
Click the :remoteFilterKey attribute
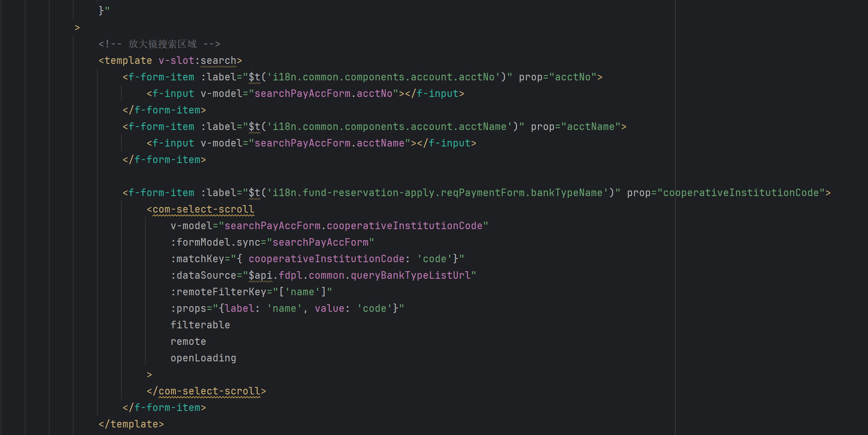click(219, 292)
